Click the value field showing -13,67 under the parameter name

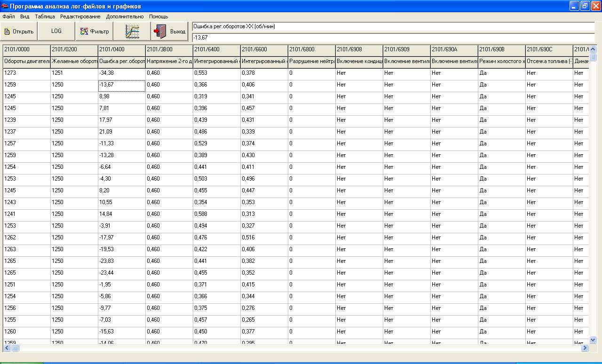pos(393,37)
